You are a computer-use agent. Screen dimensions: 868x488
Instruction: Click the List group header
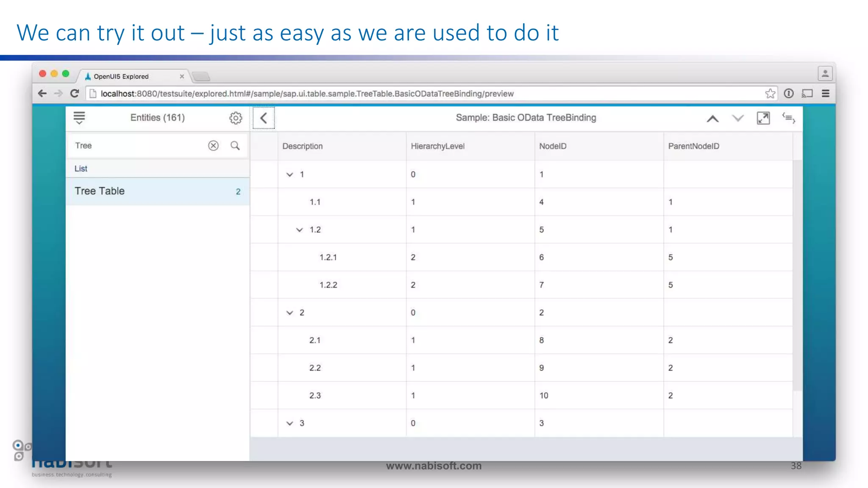pyautogui.click(x=158, y=169)
